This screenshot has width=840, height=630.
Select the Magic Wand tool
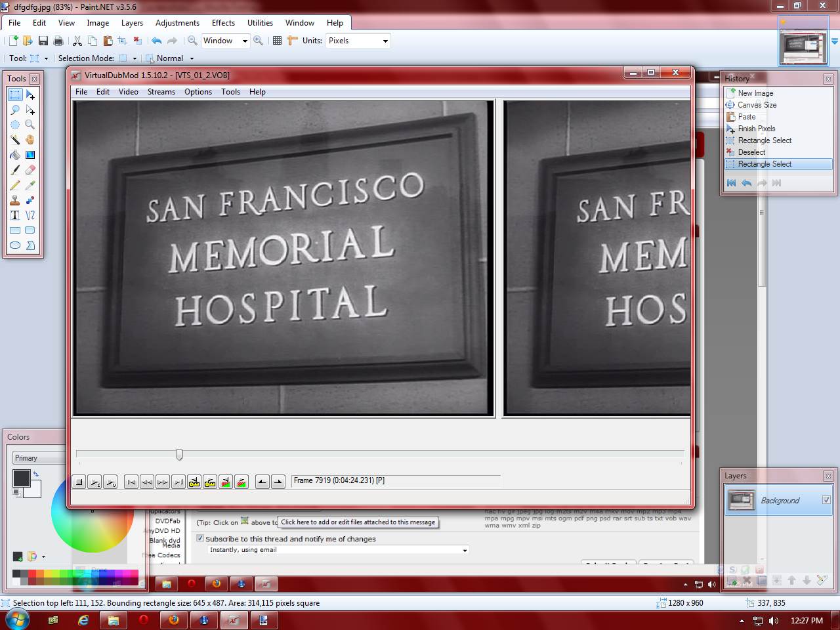(x=15, y=140)
